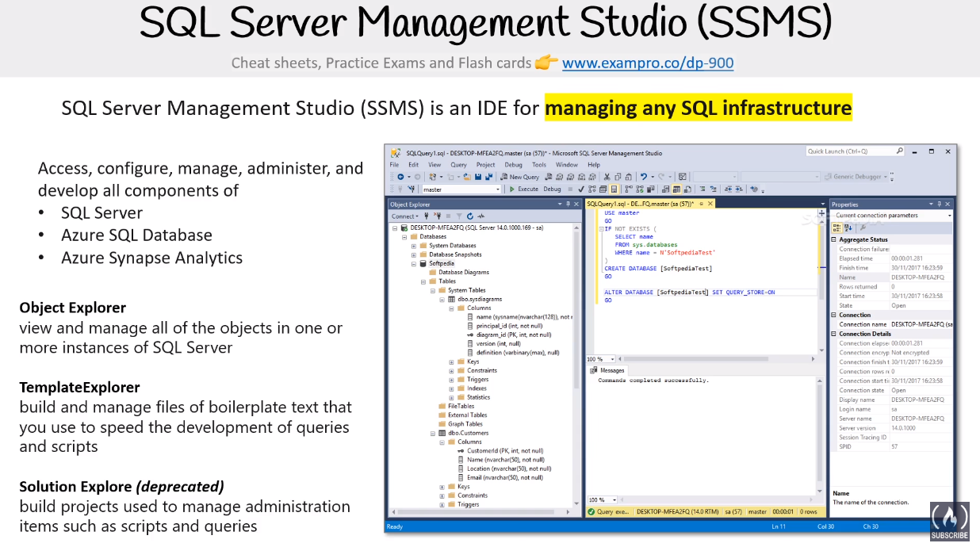Click the Cancel Executing Query stop icon
The image size is (980, 547).
(x=570, y=189)
